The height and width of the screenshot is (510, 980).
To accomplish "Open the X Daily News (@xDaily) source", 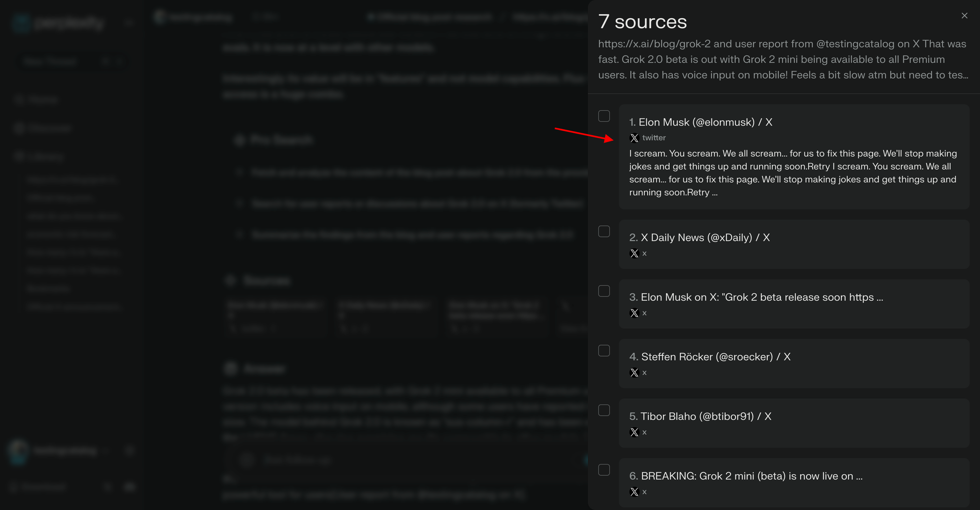I will [699, 238].
